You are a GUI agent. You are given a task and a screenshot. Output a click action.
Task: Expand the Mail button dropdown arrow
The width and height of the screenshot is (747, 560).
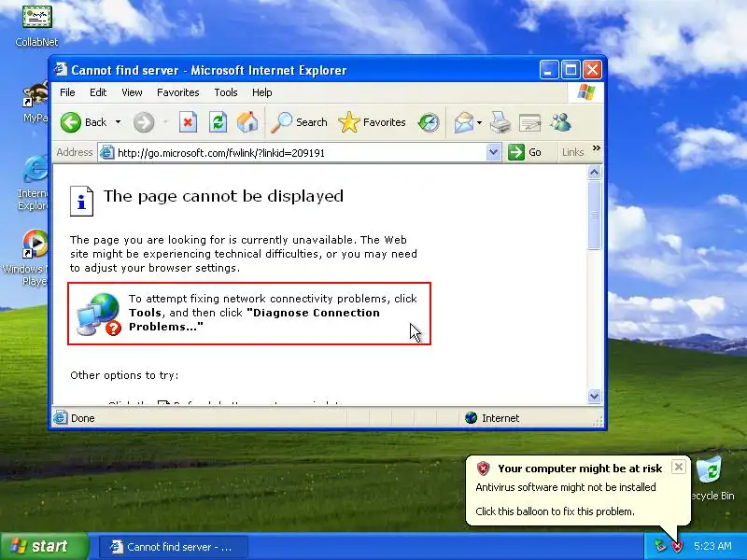[479, 122]
